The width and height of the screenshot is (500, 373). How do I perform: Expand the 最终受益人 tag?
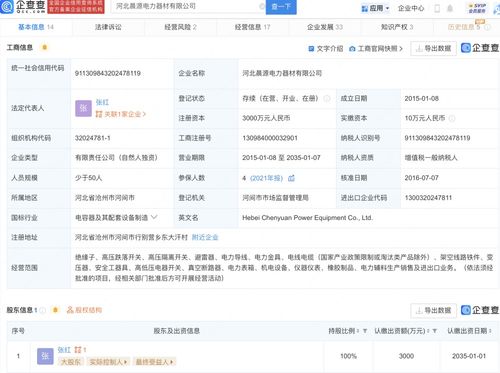[155, 362]
